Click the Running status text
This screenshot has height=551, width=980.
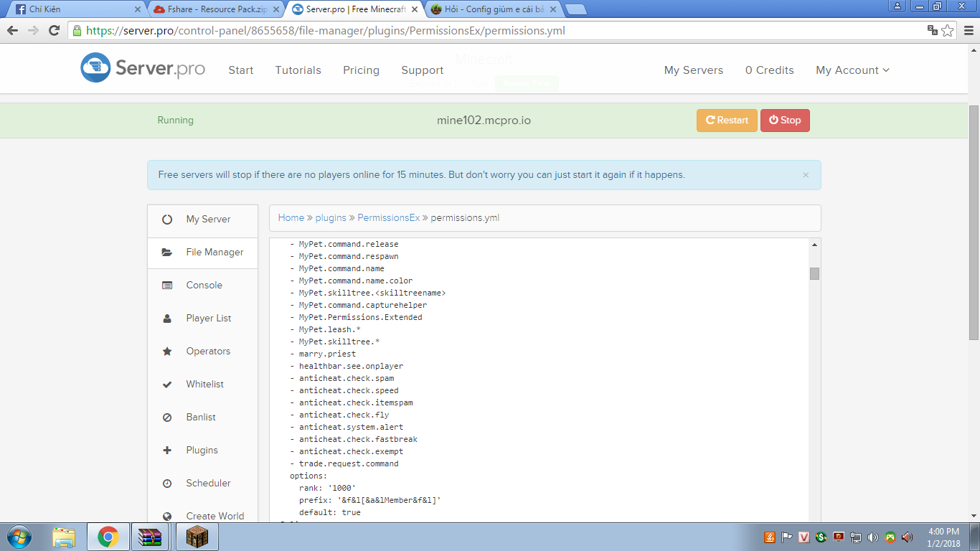coord(176,121)
